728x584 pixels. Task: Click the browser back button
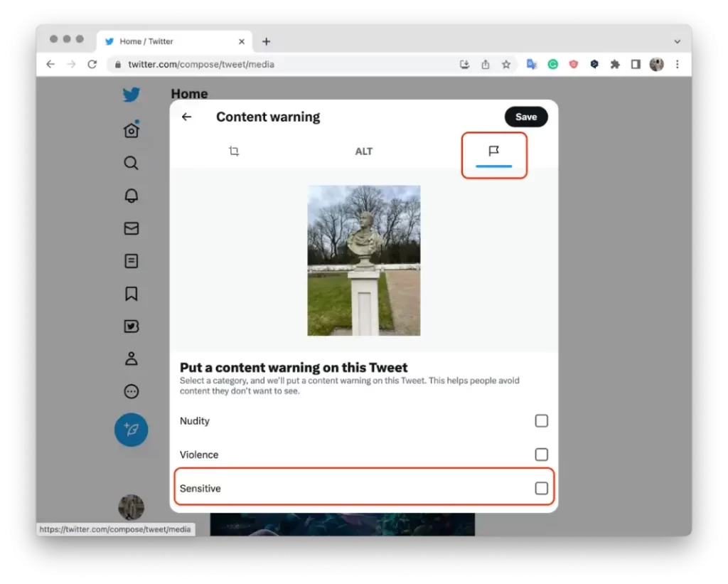pyautogui.click(x=50, y=65)
